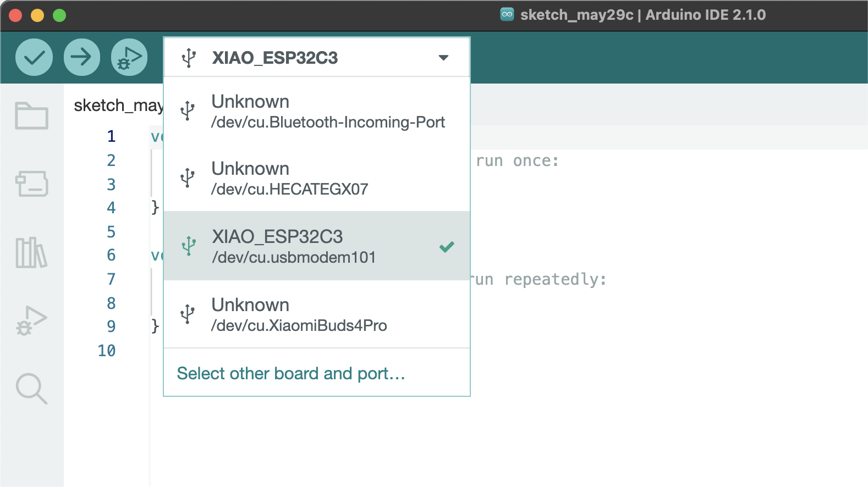Click the green checkmark on usbmodem101 entry
This screenshot has width=868, height=487.
[x=447, y=247]
